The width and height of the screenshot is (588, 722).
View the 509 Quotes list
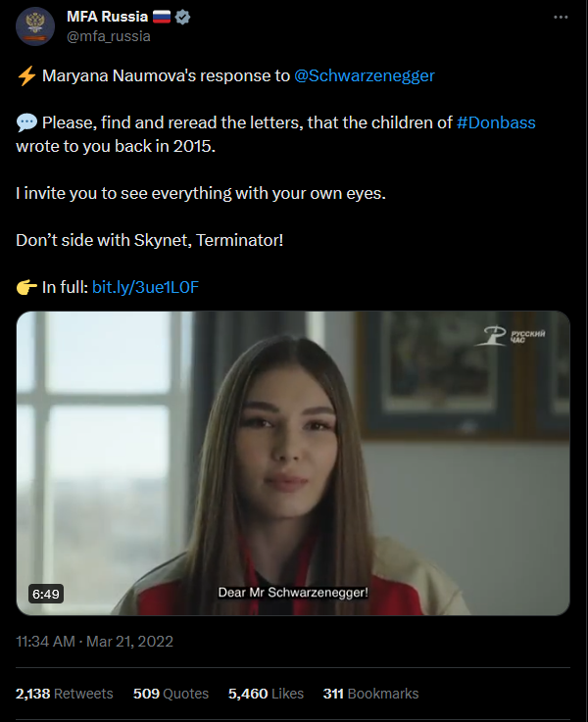point(171,694)
